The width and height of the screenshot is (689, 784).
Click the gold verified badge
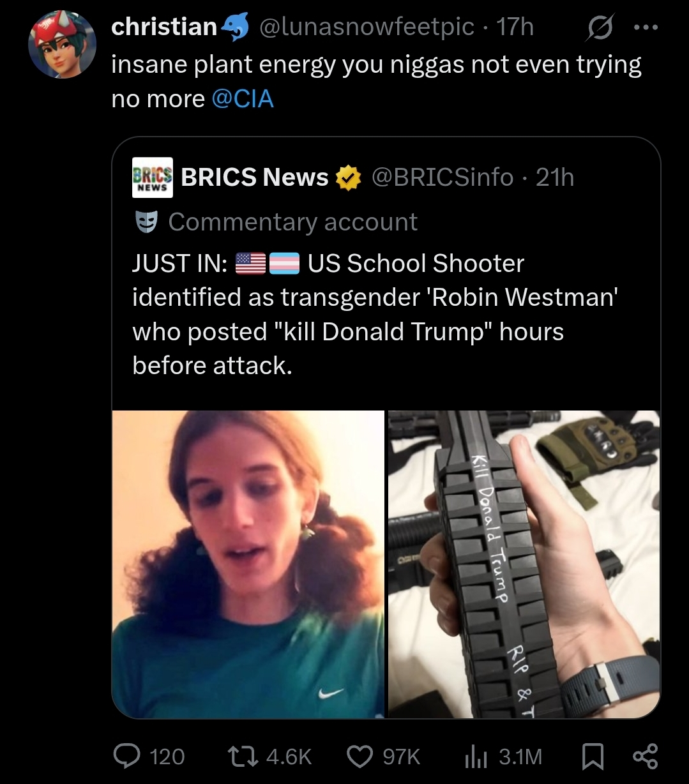tap(348, 177)
